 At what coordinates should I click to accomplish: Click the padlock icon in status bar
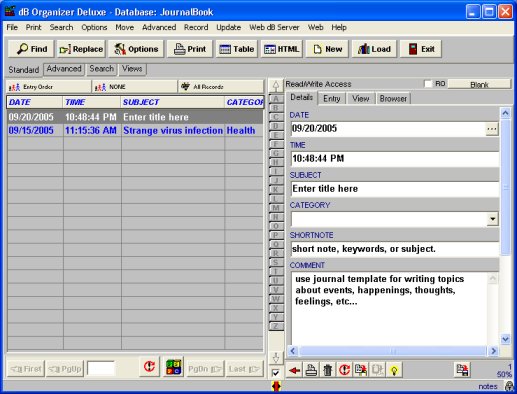coord(509,386)
